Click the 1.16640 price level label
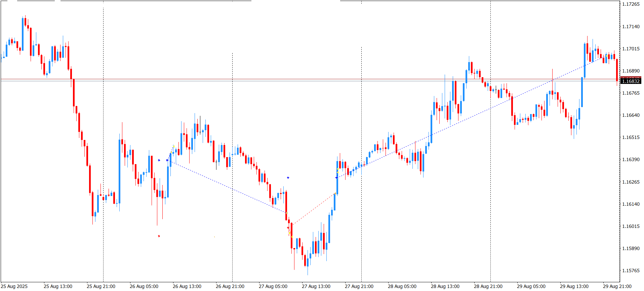This screenshot has height=291, width=644. (x=631, y=115)
